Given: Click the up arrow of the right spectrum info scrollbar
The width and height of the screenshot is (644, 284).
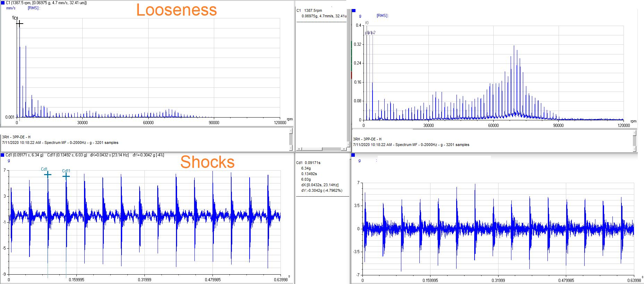Looking at the screenshot, I should (635, 133).
